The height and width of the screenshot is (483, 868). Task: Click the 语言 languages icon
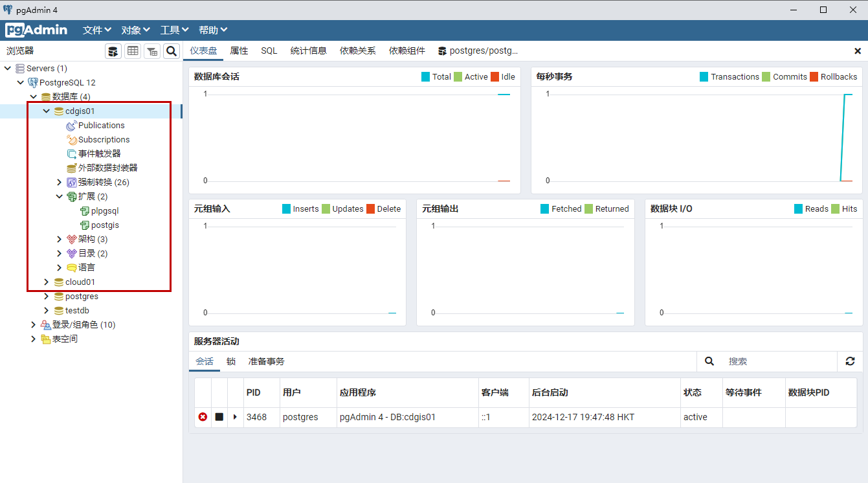coord(72,267)
